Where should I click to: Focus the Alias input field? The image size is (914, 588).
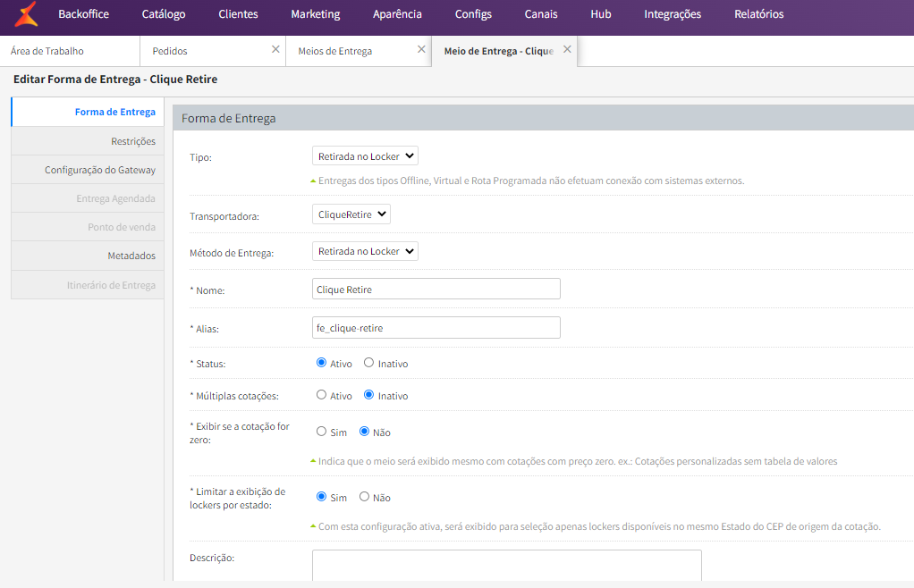[436, 327]
